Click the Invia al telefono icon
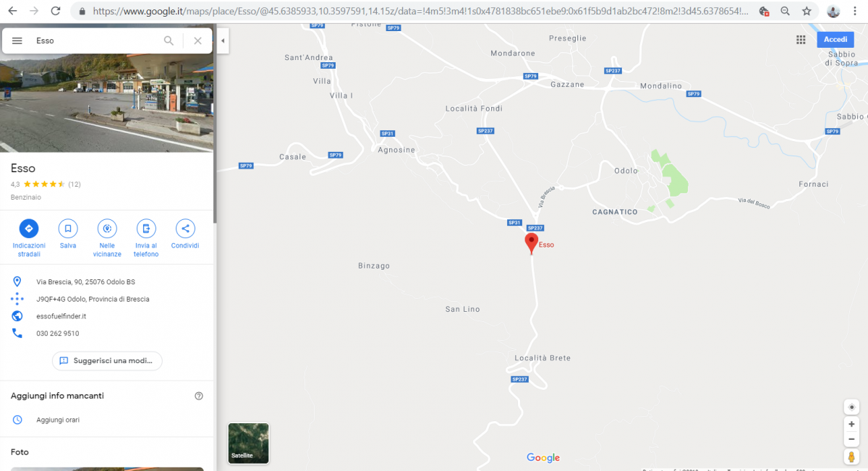 [x=146, y=229]
